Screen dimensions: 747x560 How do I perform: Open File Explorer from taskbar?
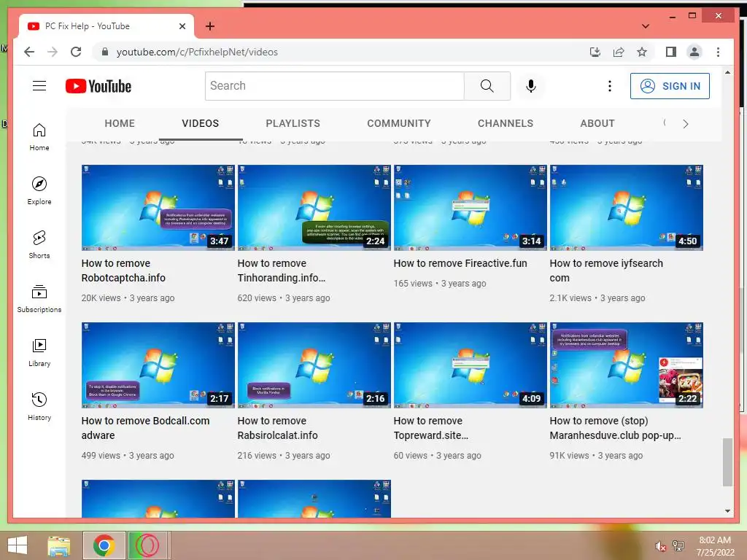tap(59, 545)
